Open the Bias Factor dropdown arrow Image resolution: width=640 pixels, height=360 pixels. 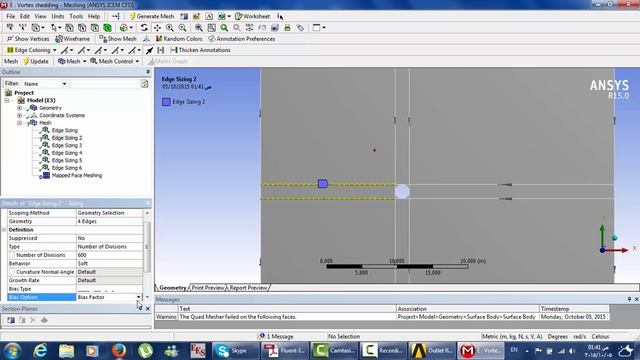(139, 297)
